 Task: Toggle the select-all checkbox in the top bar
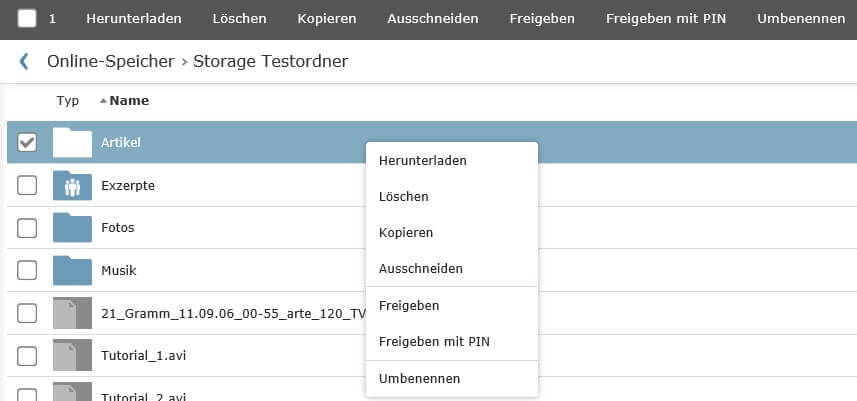click(27, 19)
